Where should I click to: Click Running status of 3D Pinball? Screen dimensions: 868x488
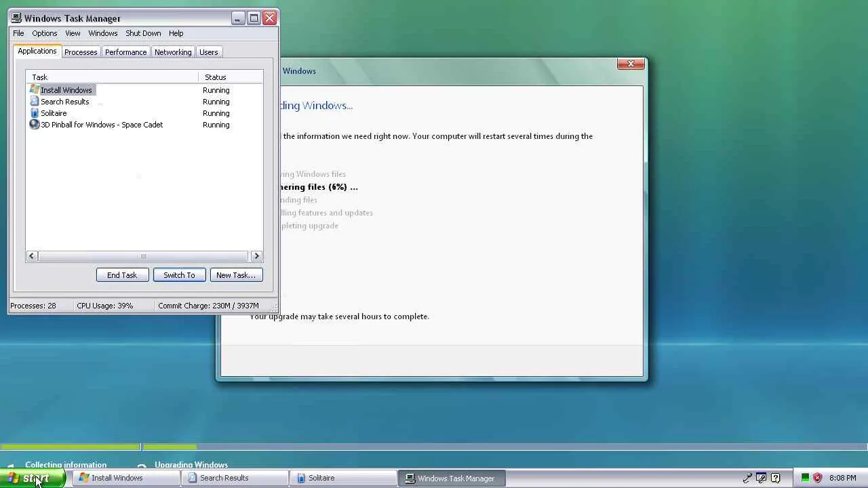[216, 125]
